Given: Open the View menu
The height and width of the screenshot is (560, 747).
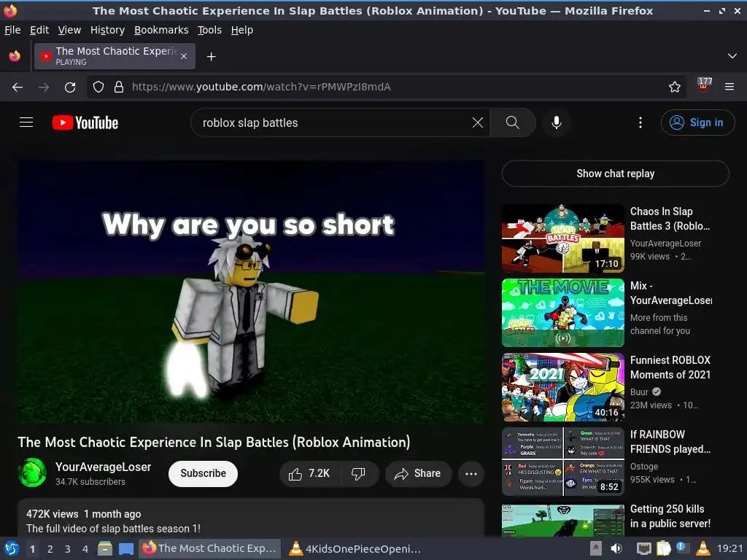Looking at the screenshot, I should coord(69,30).
